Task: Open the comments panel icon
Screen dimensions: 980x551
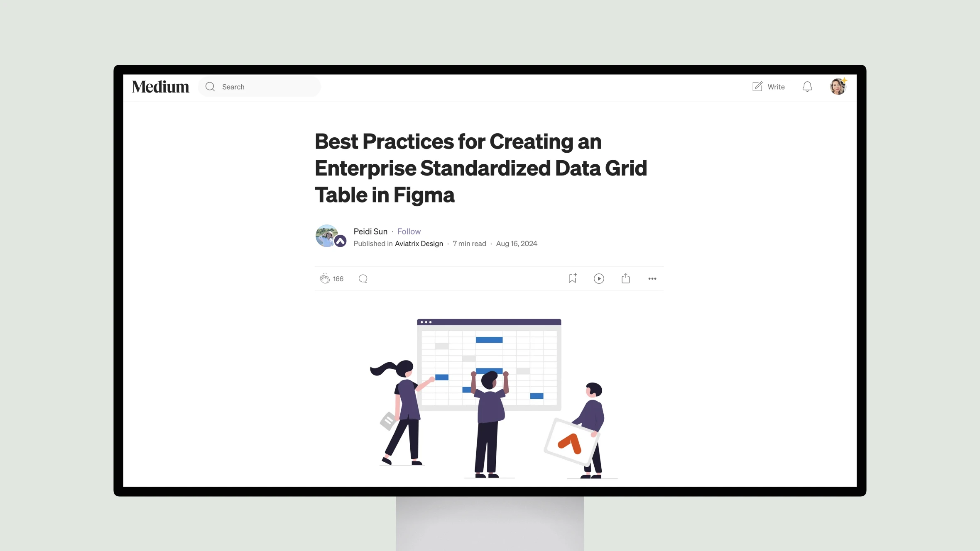Action: point(363,278)
